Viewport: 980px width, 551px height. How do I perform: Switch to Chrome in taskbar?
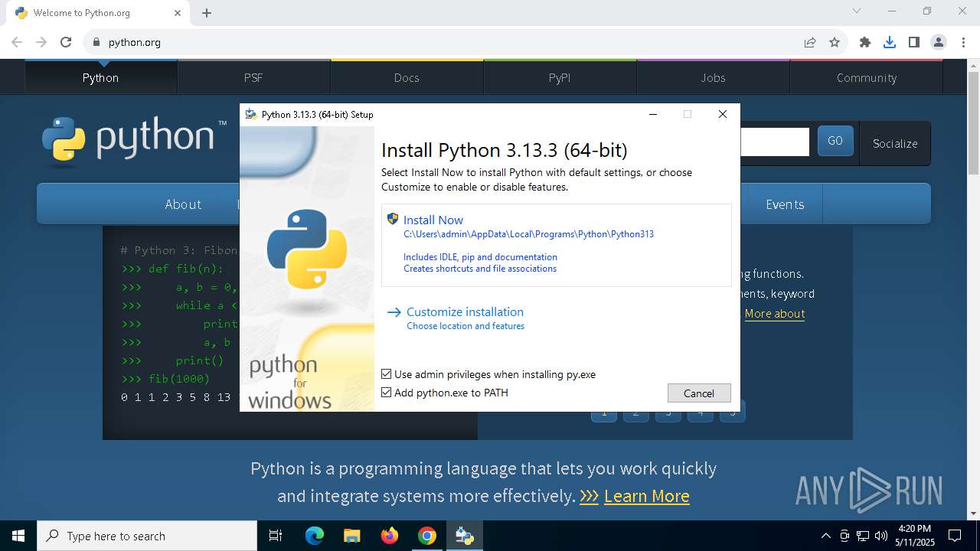[x=427, y=536]
